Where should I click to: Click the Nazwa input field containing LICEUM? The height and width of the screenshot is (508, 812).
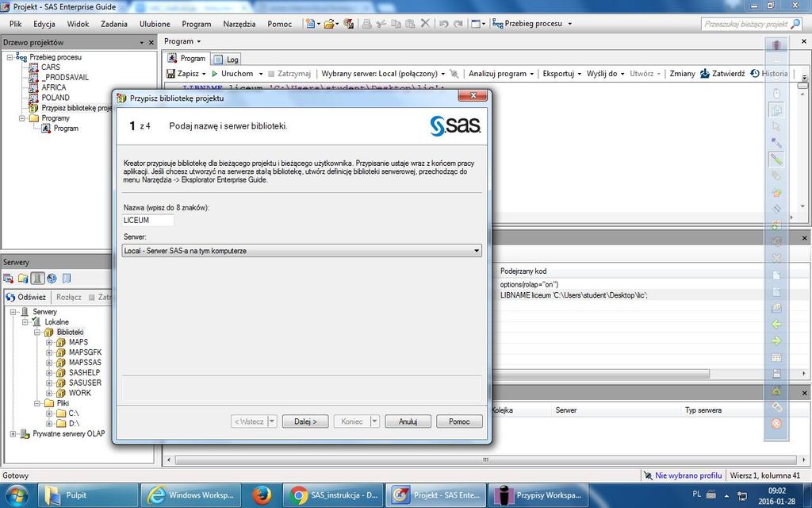tap(148, 221)
